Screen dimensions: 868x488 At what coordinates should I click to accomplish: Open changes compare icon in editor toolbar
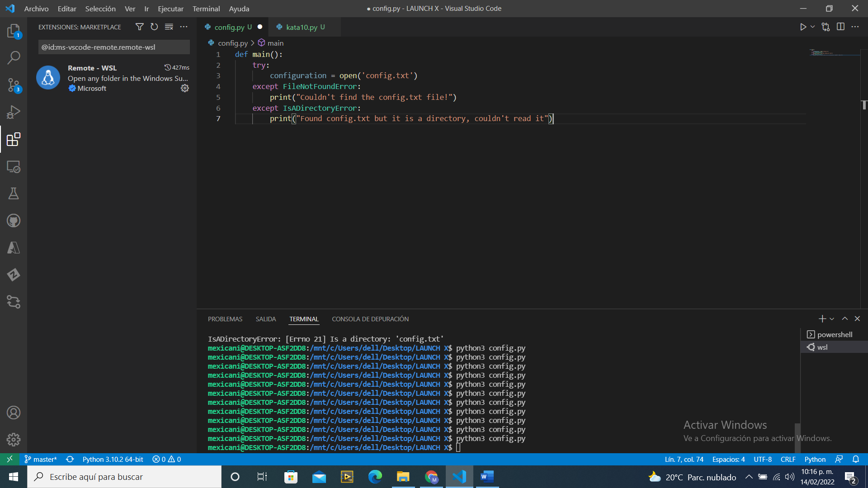826,27
